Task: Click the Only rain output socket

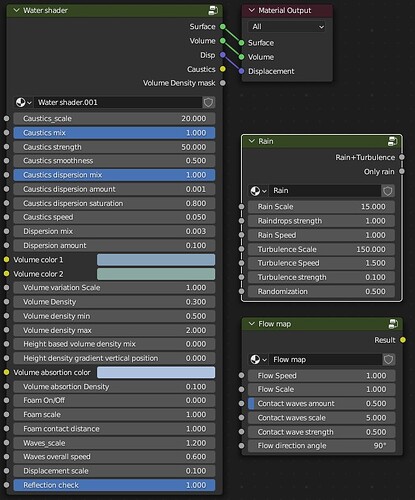Action: click(402, 171)
